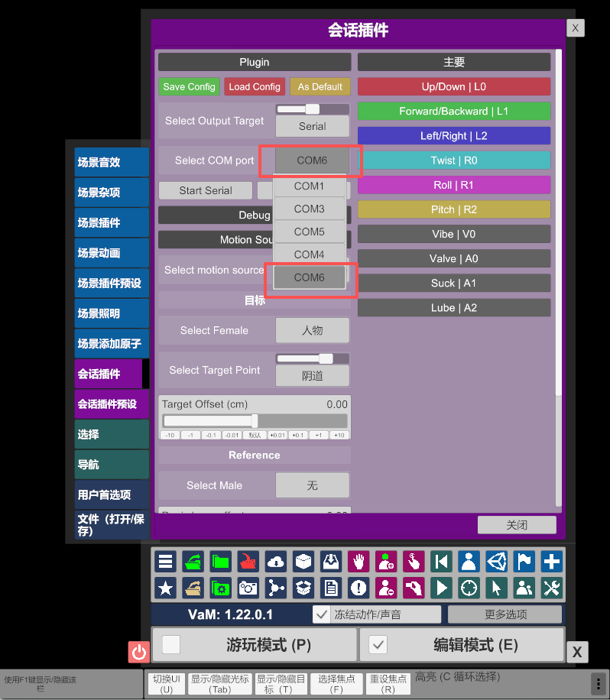Click the green folder with gear icon
610x700 pixels.
coord(221,588)
